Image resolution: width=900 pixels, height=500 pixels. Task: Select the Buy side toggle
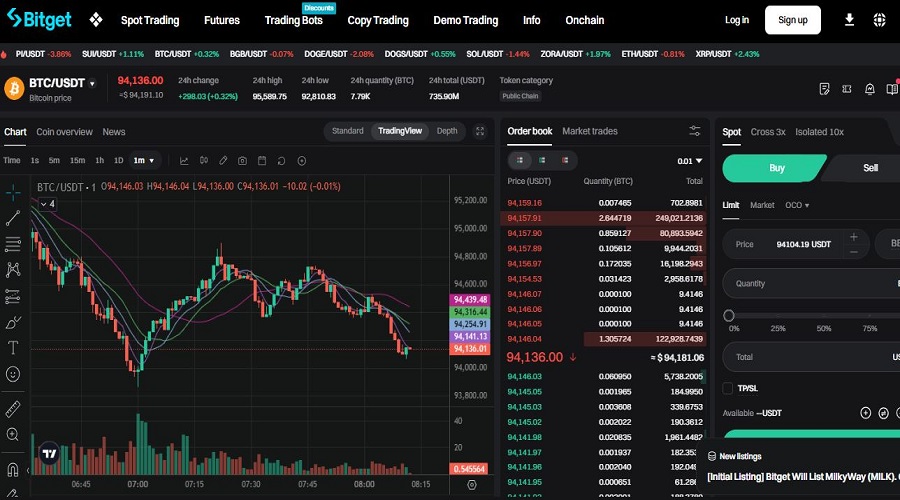pyautogui.click(x=775, y=168)
